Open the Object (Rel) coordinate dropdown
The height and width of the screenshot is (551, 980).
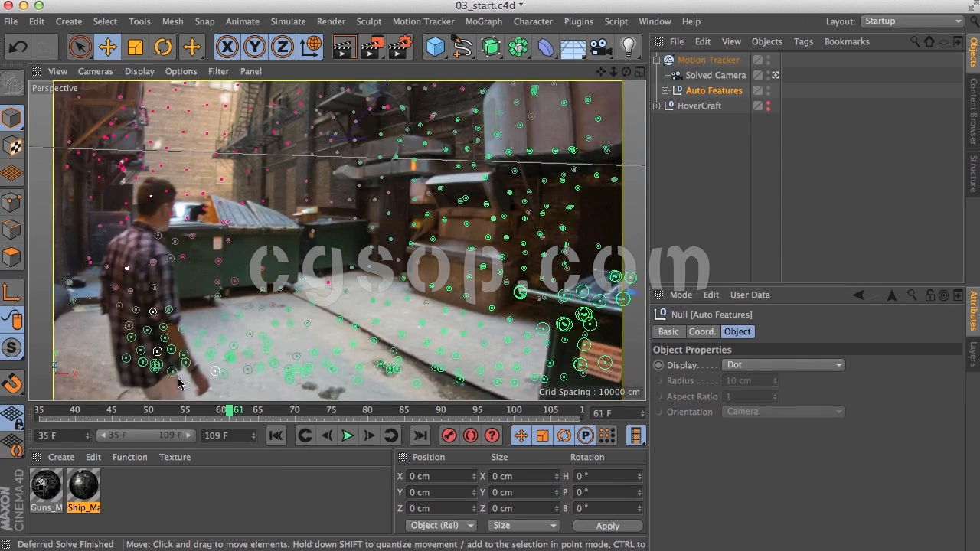tap(440, 526)
